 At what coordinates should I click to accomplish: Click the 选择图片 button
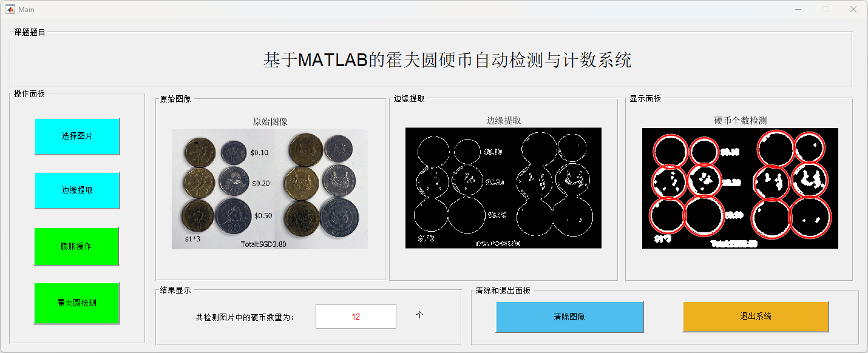[x=77, y=136]
